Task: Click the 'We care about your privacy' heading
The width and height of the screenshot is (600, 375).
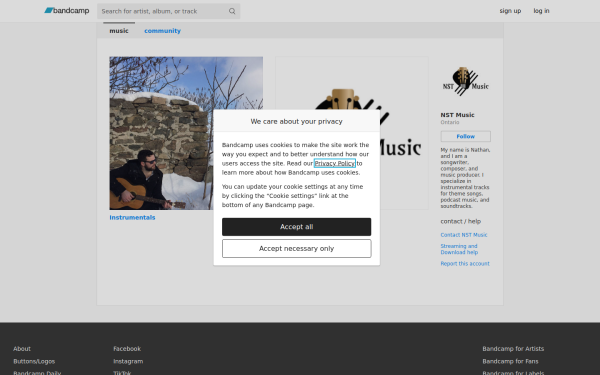Action: click(297, 121)
